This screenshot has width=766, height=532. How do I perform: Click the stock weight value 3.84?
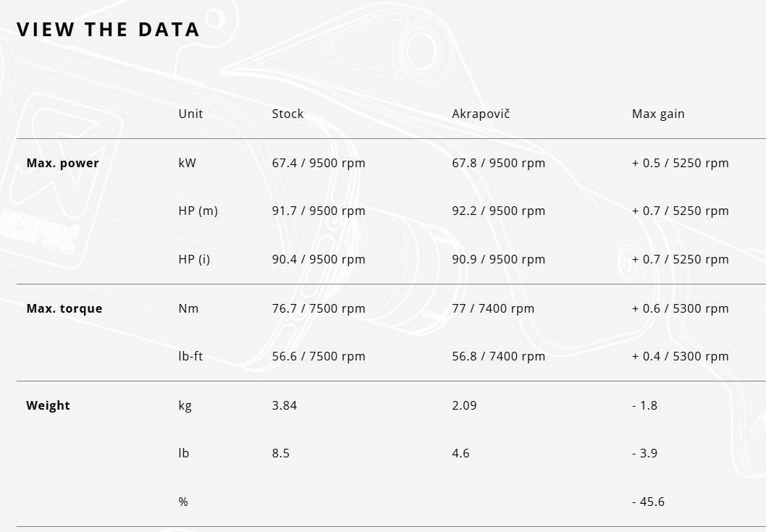coord(285,405)
